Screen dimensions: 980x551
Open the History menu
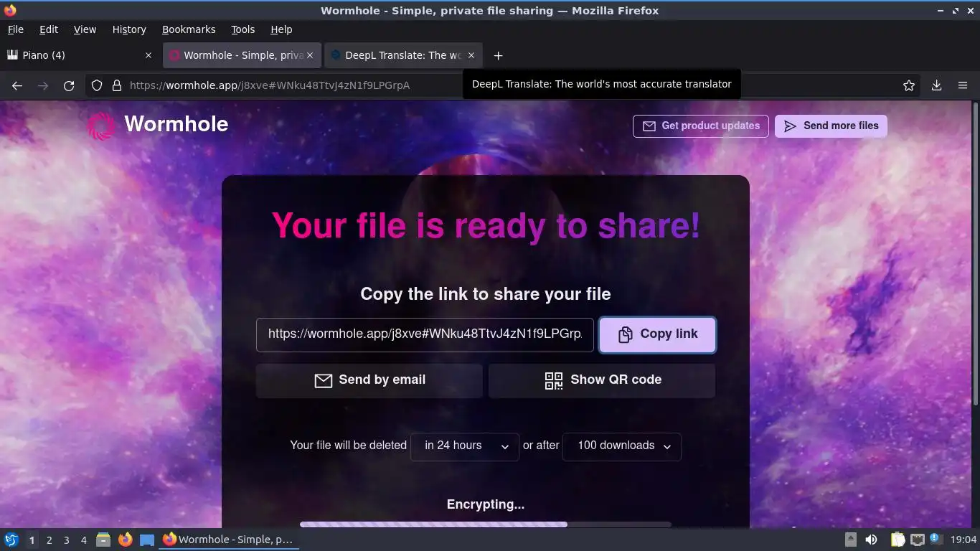(129, 29)
